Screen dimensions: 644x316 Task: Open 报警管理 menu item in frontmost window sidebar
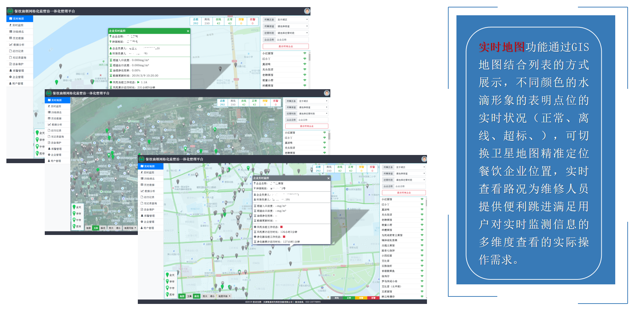point(149,215)
